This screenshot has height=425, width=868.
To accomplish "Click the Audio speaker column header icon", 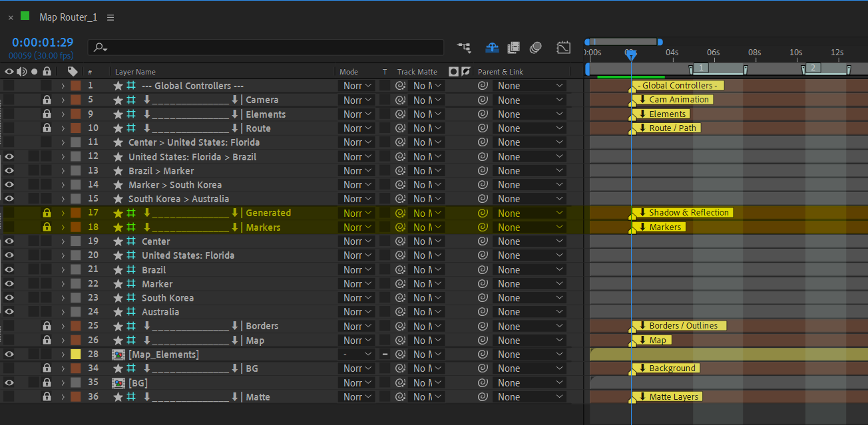I will (x=22, y=72).
